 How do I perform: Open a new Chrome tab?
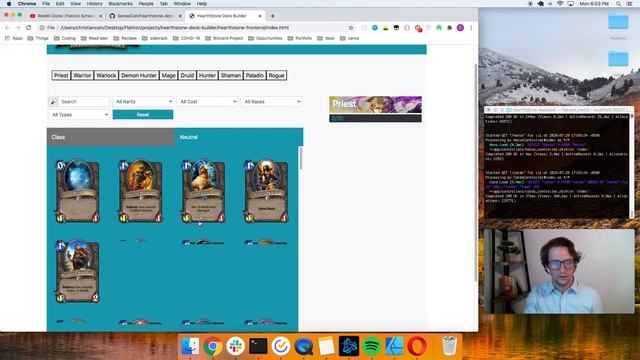[272, 16]
